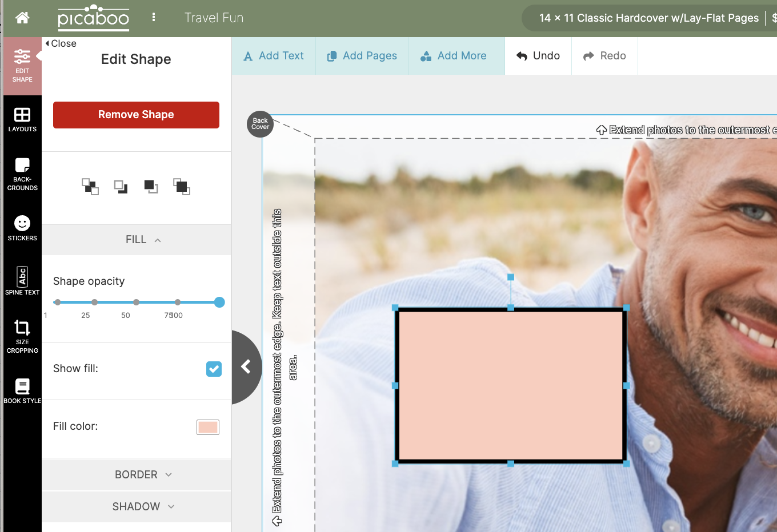777x532 pixels.
Task: Uncheck the Show fill checkbox
Action: pyautogui.click(x=214, y=369)
